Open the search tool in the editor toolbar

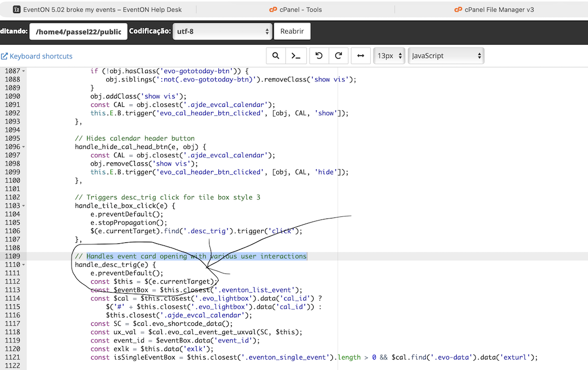click(276, 56)
